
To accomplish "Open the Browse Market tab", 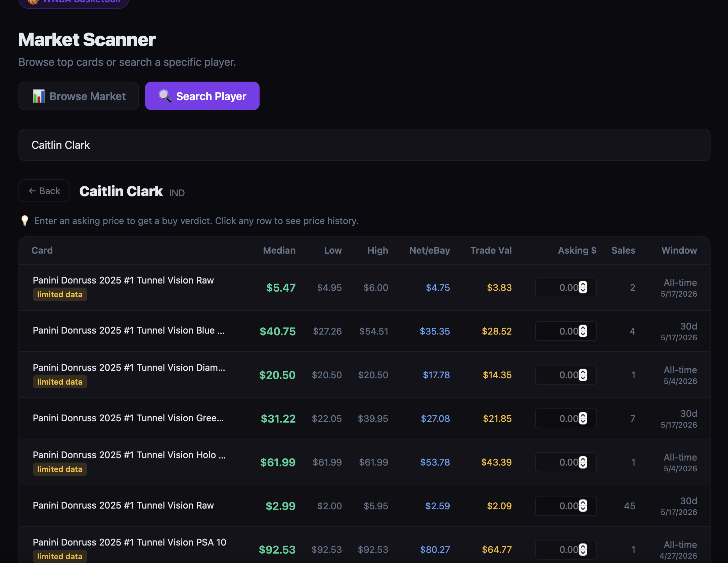I will [x=79, y=96].
